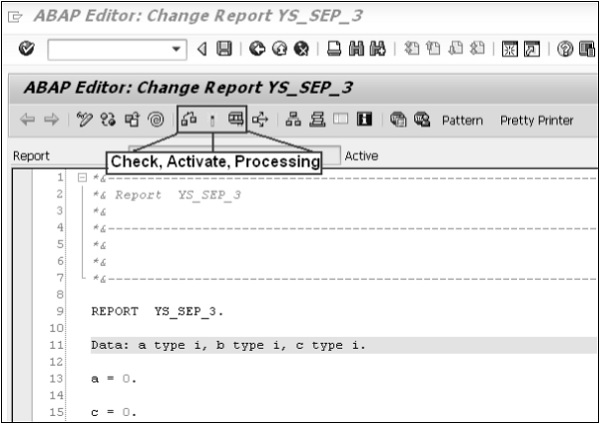Click the Check syntax icon
600x425 pixels.
[x=188, y=120]
